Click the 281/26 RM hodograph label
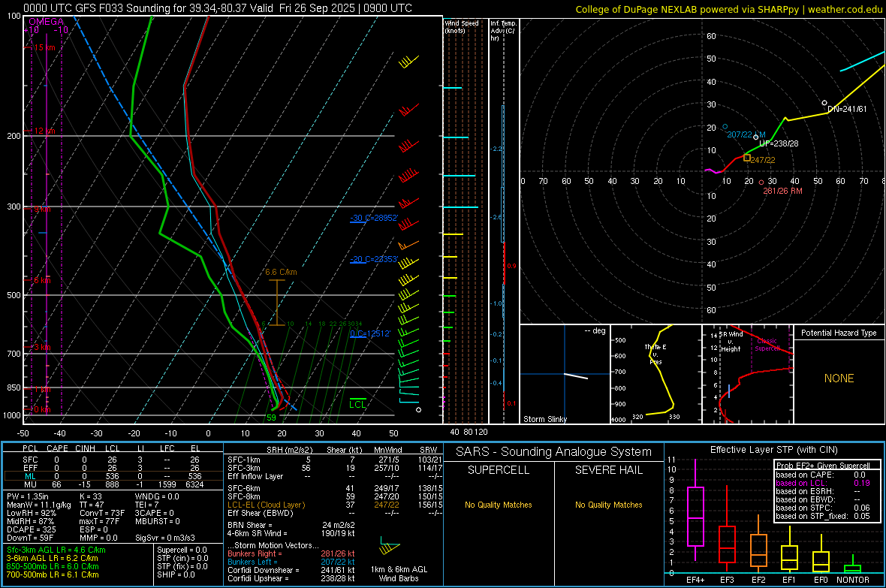The width and height of the screenshot is (886, 588). coord(782,191)
